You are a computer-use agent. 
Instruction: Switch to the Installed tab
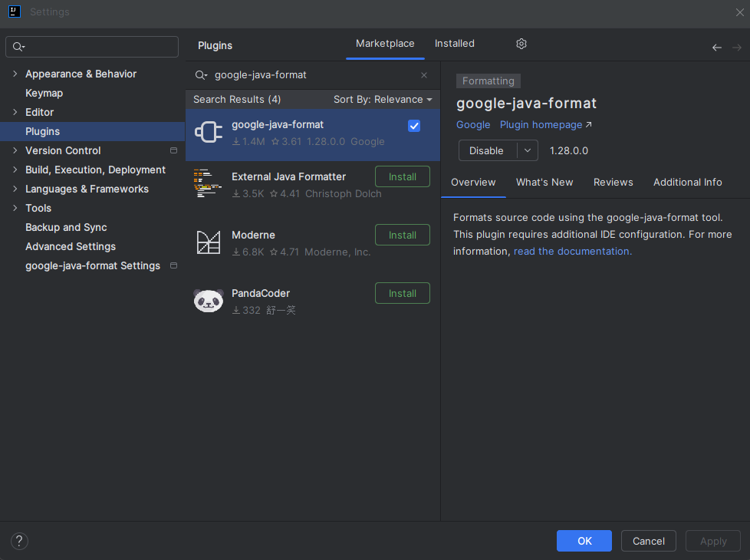click(455, 44)
